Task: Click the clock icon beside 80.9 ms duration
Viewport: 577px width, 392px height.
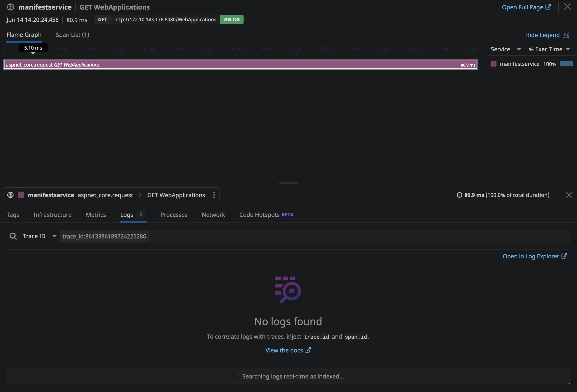Action: [460, 195]
